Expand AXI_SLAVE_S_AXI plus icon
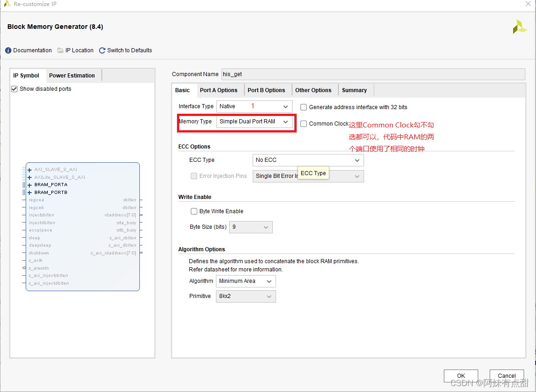Viewport: 536px width, 392px height. point(30,170)
